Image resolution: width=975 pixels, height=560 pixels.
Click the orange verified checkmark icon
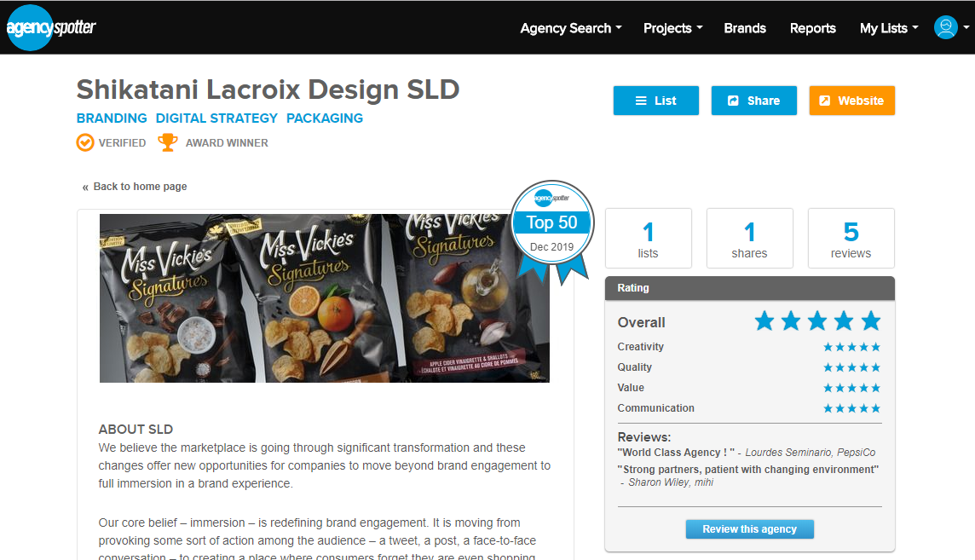pos(85,142)
